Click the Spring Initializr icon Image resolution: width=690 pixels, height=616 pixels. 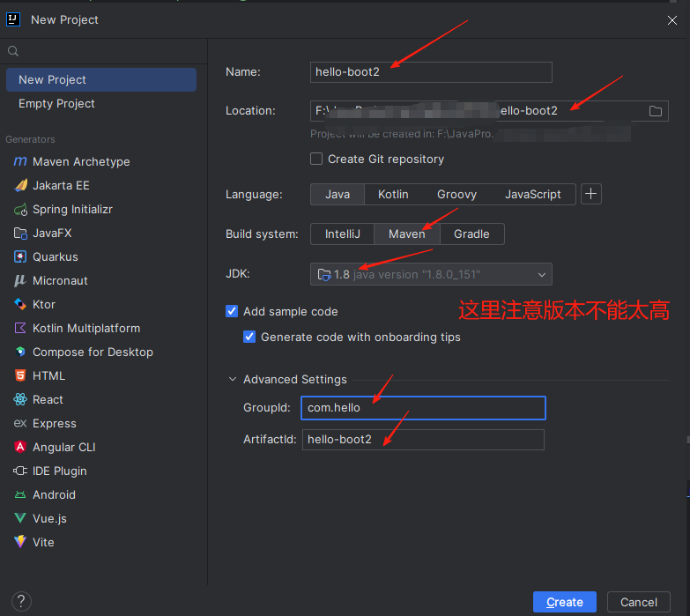coord(20,210)
